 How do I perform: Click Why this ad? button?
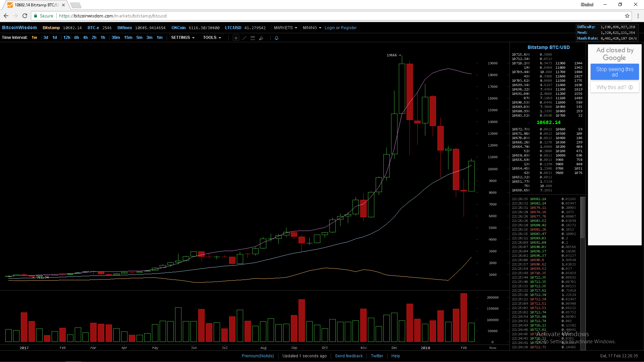(x=614, y=87)
